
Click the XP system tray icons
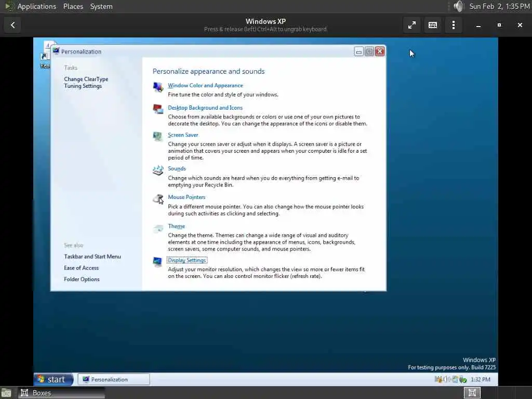coord(450,379)
